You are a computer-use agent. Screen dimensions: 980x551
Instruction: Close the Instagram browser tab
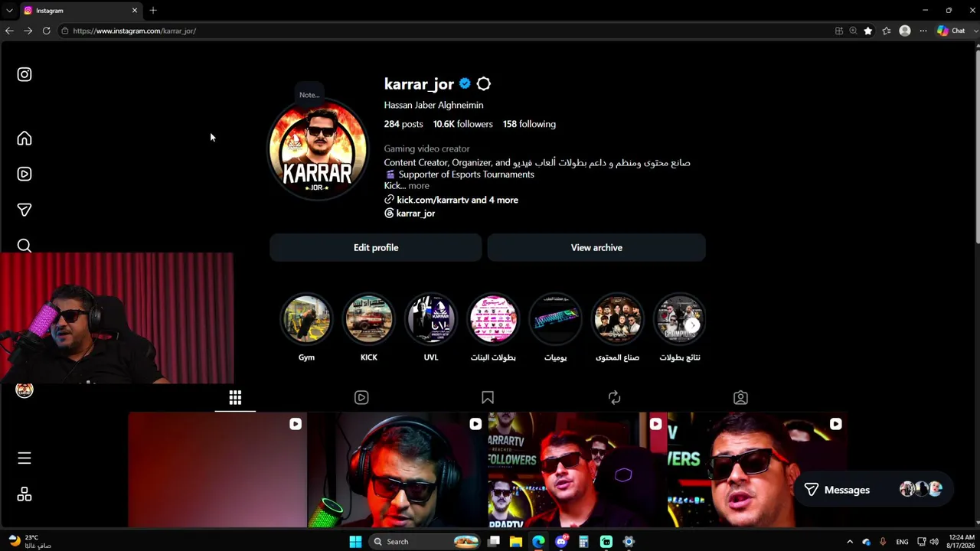(135, 11)
